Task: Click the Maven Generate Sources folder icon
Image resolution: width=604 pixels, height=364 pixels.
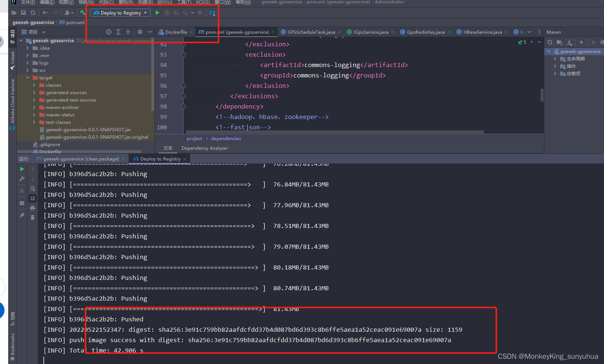Action: (560, 42)
